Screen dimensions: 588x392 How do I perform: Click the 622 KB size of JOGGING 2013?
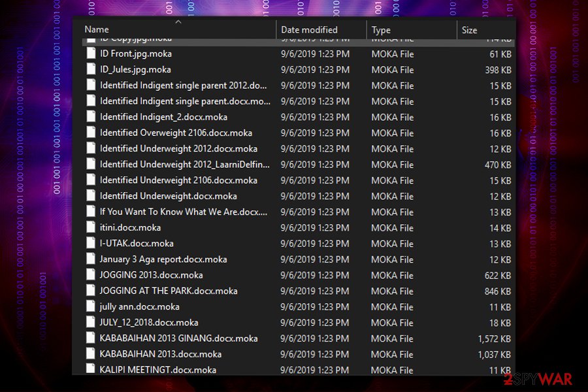point(498,275)
